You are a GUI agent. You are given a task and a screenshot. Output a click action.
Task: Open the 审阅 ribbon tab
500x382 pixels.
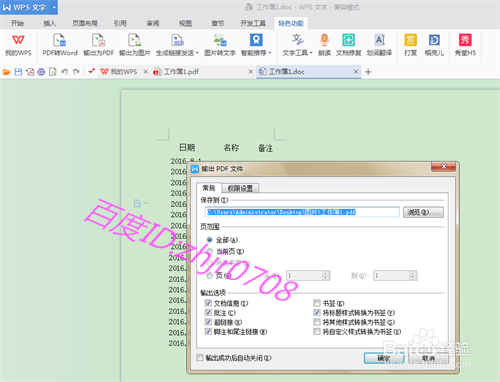tap(152, 23)
